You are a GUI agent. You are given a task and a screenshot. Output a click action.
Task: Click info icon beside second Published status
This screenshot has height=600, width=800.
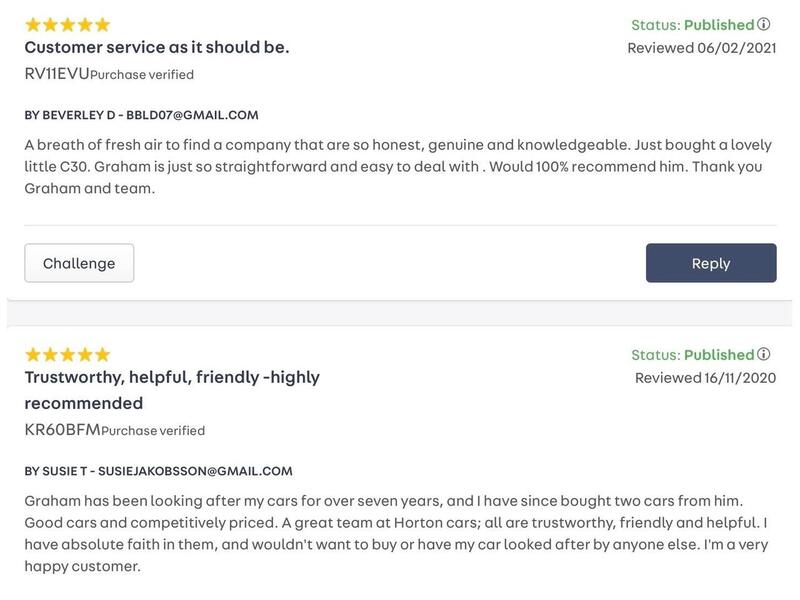pyautogui.click(x=764, y=354)
